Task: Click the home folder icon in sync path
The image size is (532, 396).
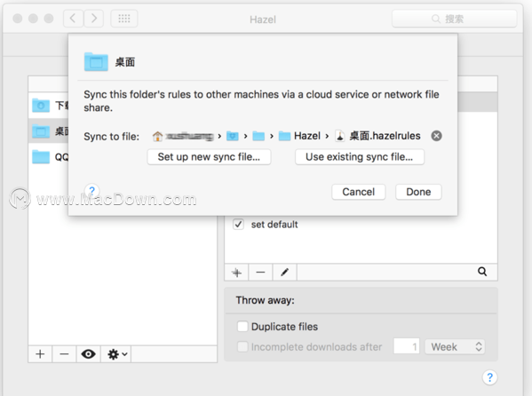Action: click(157, 137)
